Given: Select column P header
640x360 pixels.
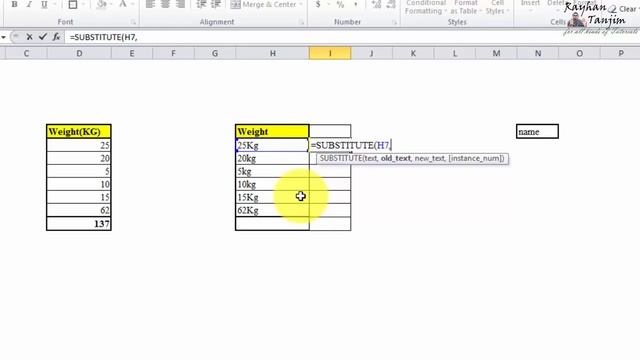Looking at the screenshot, I should [x=620, y=53].
